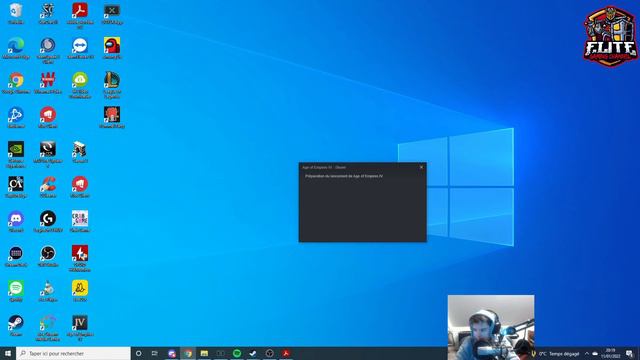
Task: Launch Adobe Acrobat from the desktop
Action: click(x=80, y=16)
